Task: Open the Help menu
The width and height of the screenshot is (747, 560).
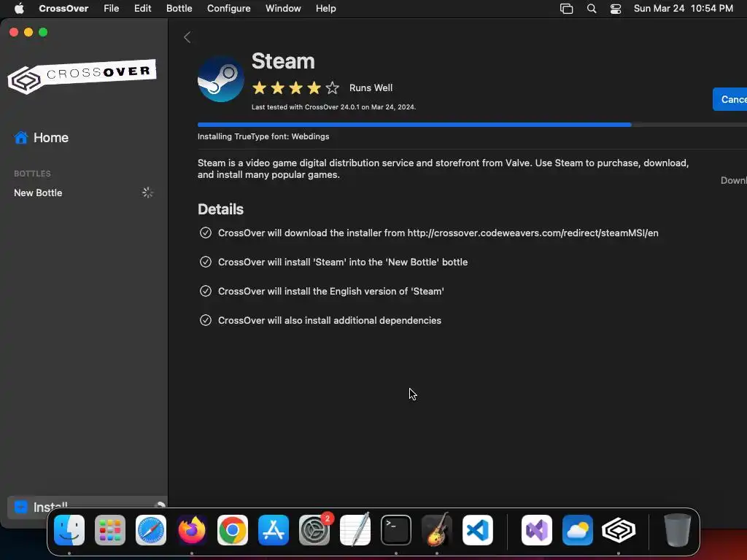Action: (x=326, y=8)
